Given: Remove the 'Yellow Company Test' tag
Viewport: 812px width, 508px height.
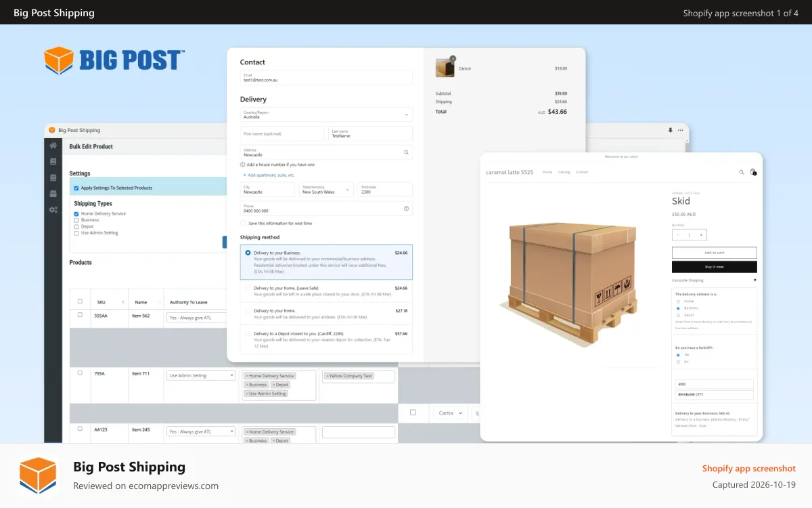Looking at the screenshot, I should 328,376.
